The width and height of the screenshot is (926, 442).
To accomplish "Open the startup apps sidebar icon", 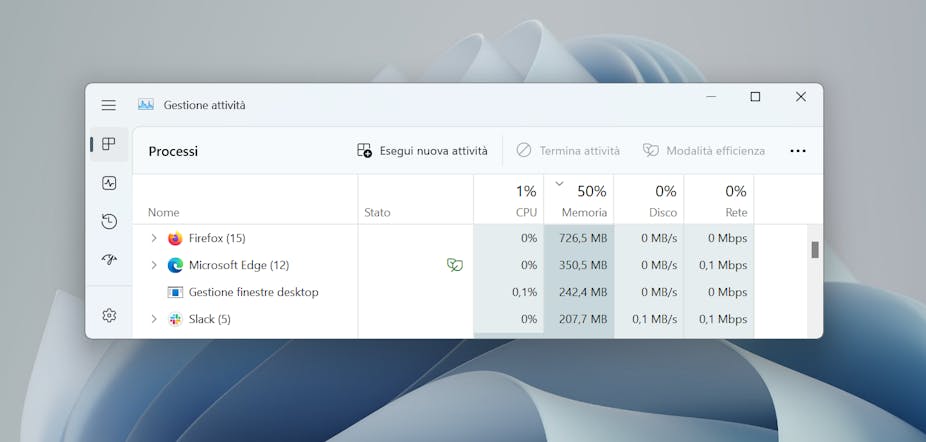I will (x=109, y=259).
